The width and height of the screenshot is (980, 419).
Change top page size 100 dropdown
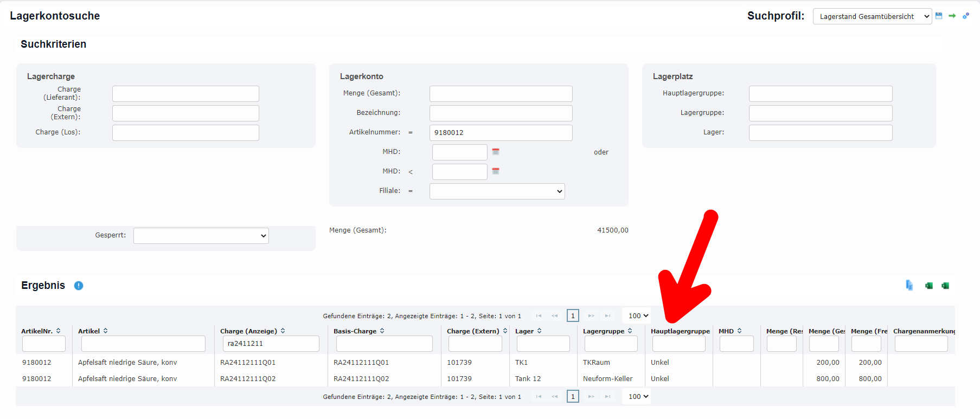[638, 315]
